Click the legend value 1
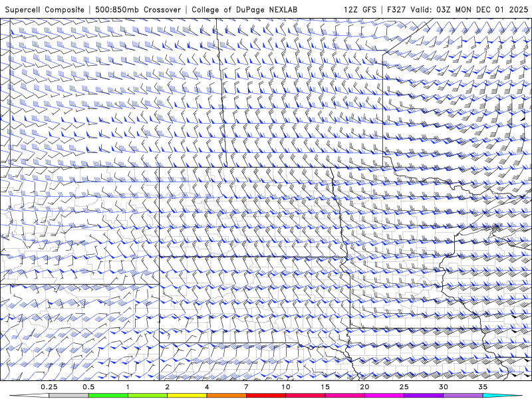Screen dimensions: 532x399 pos(128,387)
